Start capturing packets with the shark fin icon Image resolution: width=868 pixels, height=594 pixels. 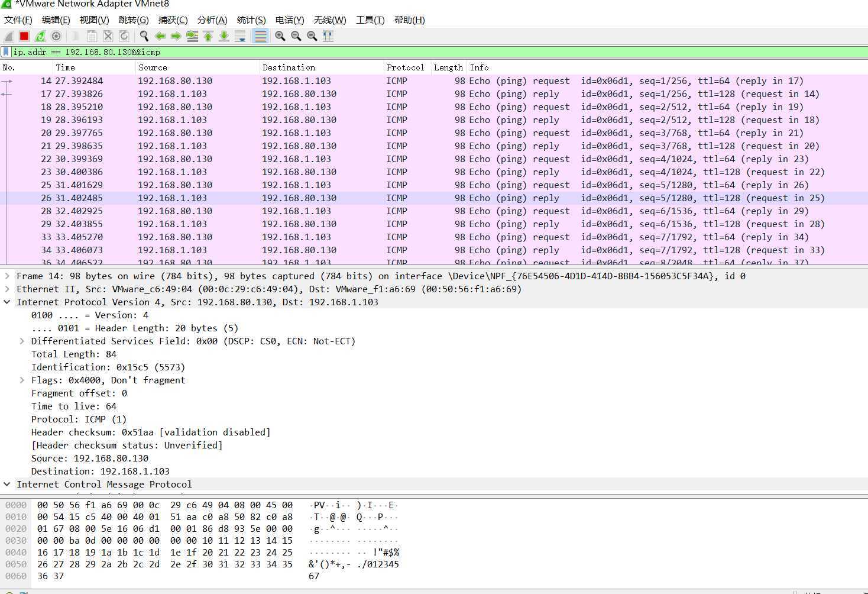[8, 36]
